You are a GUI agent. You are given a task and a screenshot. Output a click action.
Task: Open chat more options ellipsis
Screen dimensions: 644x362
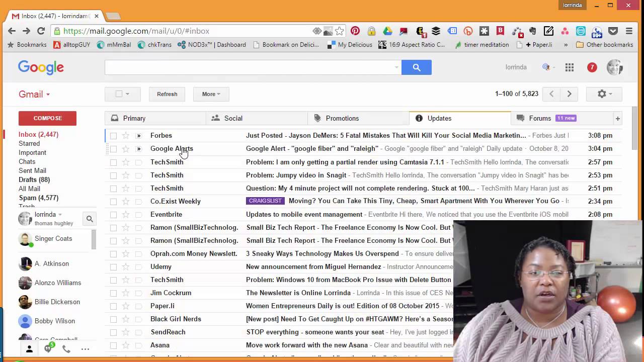click(85, 349)
